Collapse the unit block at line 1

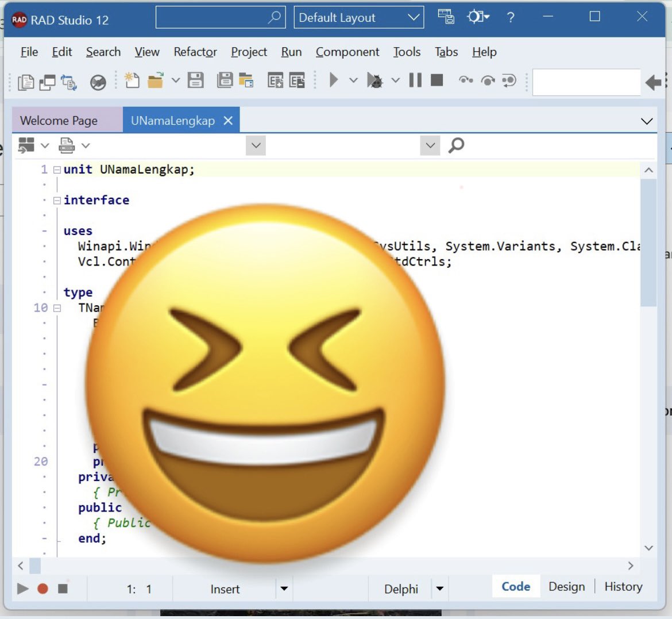point(57,170)
